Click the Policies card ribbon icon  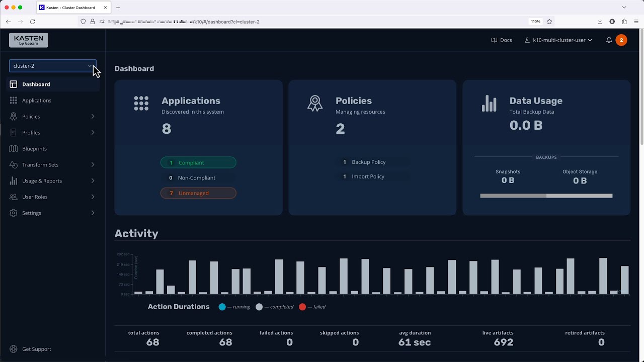(x=315, y=104)
